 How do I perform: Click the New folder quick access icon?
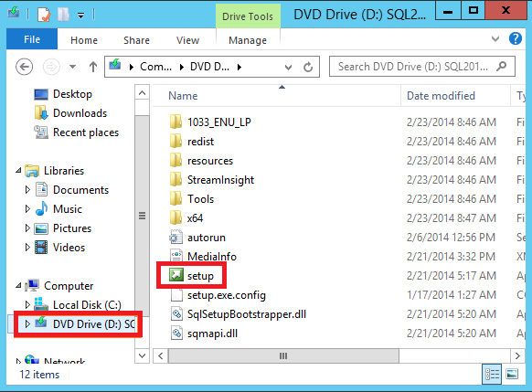coord(63,15)
